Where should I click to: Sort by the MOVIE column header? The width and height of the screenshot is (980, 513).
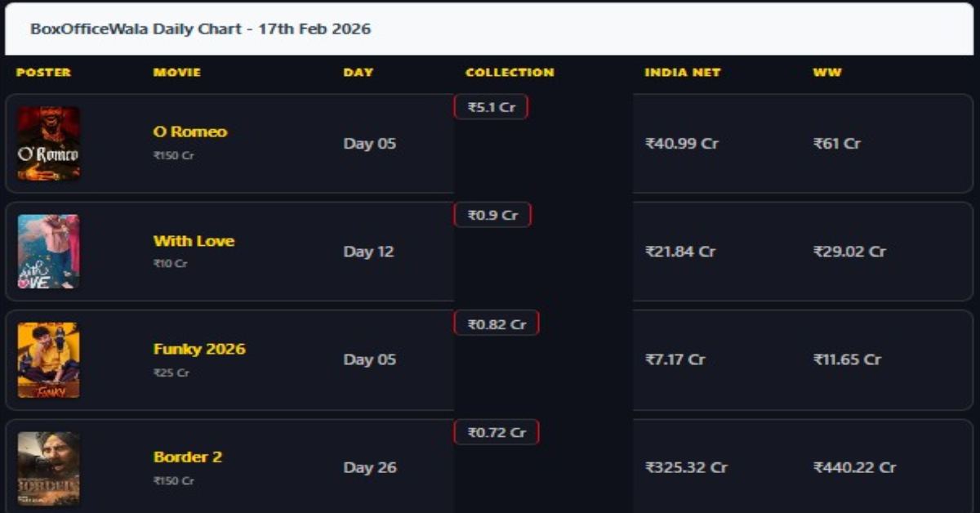tap(175, 72)
